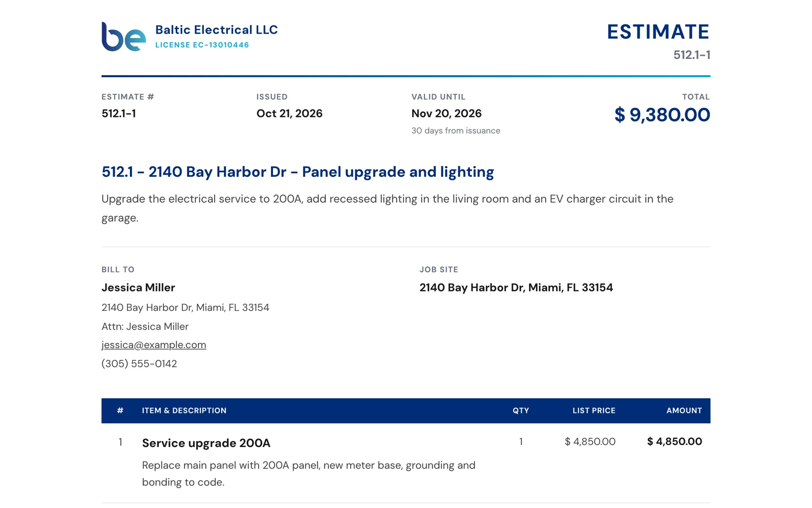Click the ESTIMATE heading at top right
The height and width of the screenshot is (508, 812).
658,32
